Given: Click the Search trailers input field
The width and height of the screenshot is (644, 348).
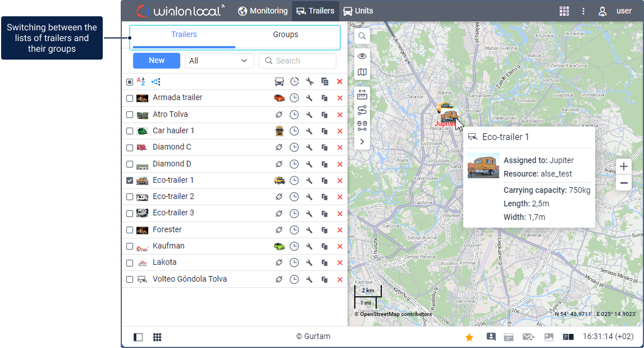Looking at the screenshot, I should coord(298,61).
